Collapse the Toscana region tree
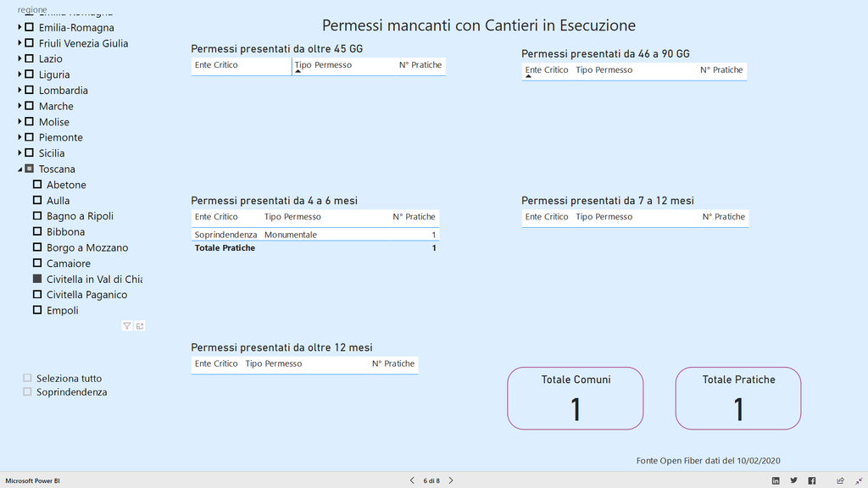The height and width of the screenshot is (488, 868). click(19, 169)
